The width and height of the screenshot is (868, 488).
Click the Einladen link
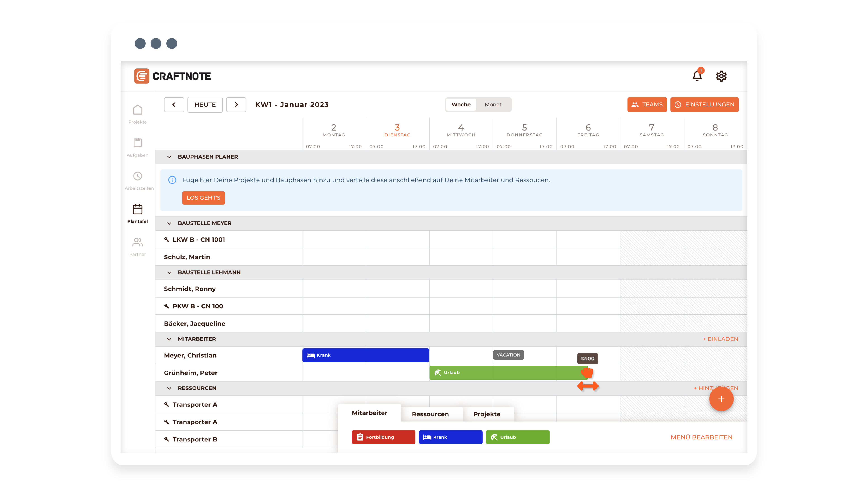click(x=720, y=339)
